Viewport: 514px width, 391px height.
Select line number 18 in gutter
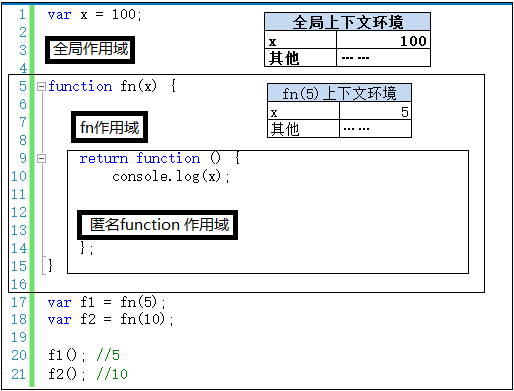coord(19,319)
